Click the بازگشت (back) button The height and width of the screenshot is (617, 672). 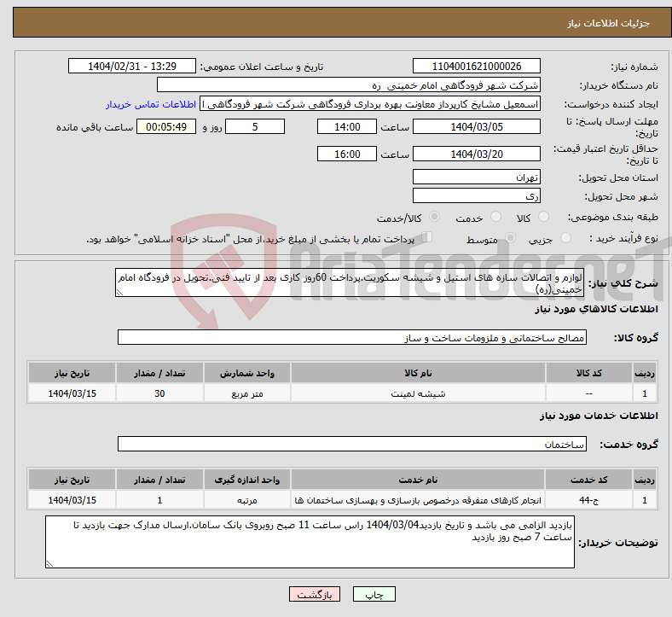(x=314, y=594)
